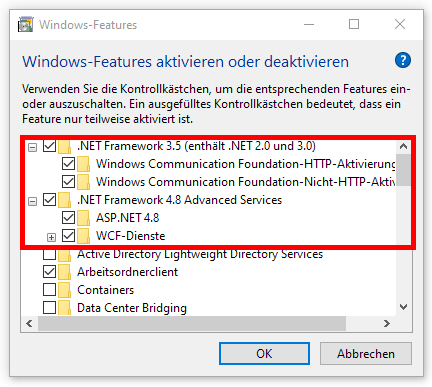Click the Windows-Features title bar icon
432x387 pixels.
coord(26,24)
